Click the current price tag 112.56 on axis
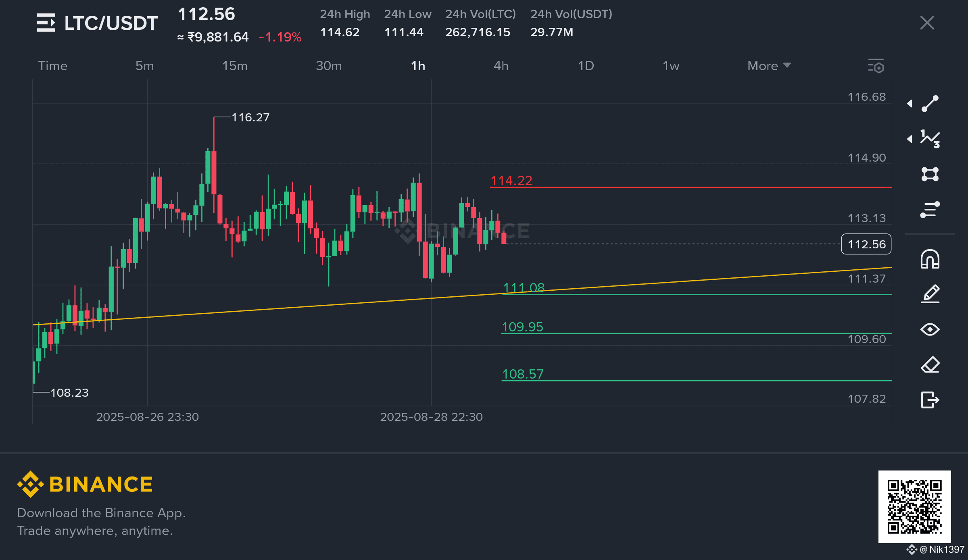968x560 pixels. pos(866,244)
